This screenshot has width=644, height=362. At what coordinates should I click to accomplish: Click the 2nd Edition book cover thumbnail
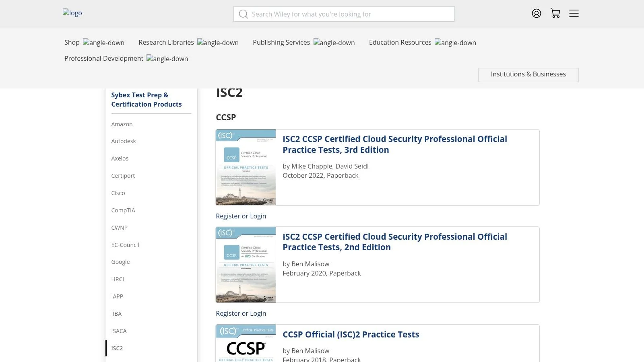point(246,265)
